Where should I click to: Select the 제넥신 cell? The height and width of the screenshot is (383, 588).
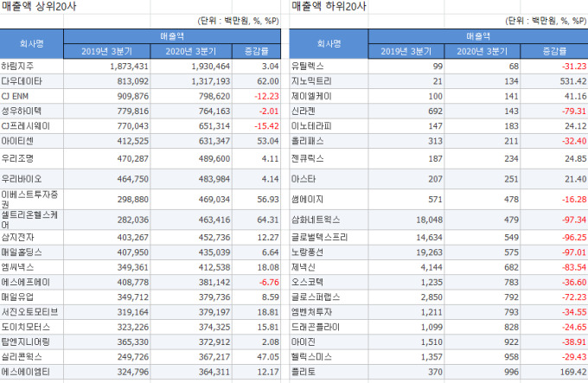(329, 267)
